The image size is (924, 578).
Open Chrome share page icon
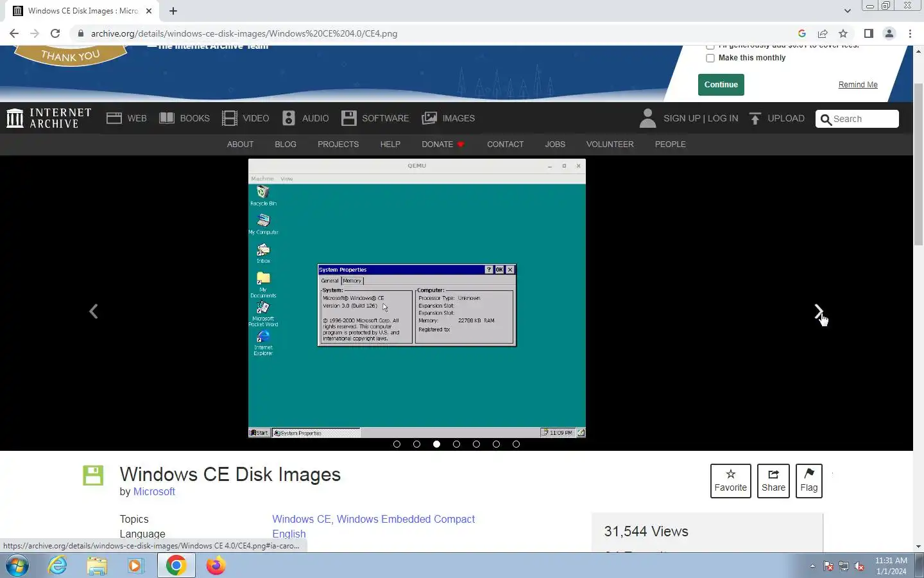(x=823, y=33)
